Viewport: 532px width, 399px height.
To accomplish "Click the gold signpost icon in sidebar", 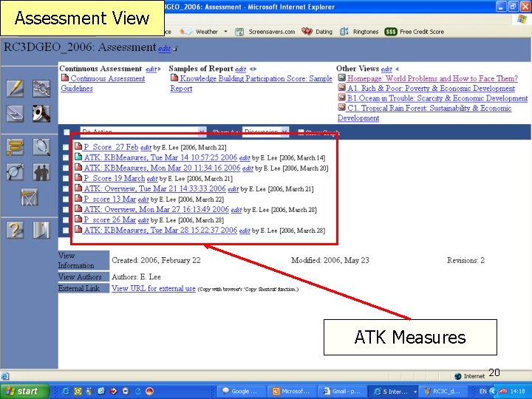I will click(x=15, y=147).
